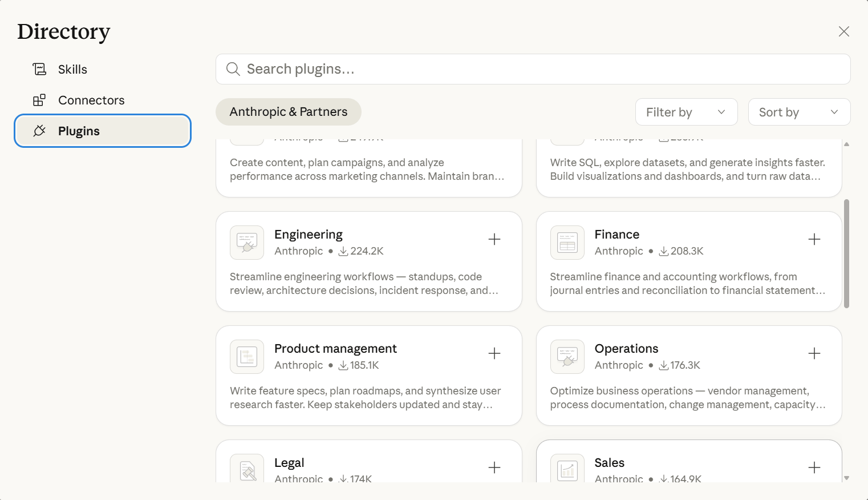Open the Filter by dropdown
The height and width of the screenshot is (500, 868).
point(686,112)
